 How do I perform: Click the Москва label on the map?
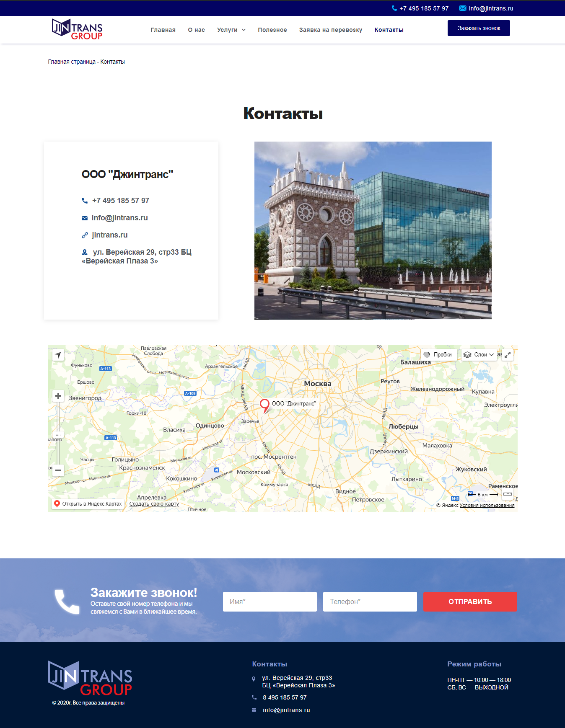[318, 384]
